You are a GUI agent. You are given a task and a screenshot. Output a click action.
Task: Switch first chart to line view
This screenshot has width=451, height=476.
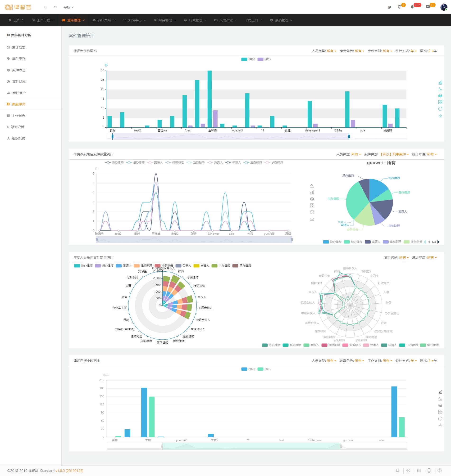pyautogui.click(x=440, y=89)
